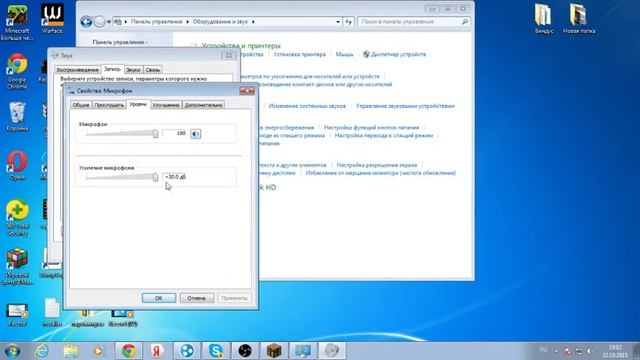Open the Google Chrome desktop shortcut
640x360 pixels.
(x=17, y=71)
